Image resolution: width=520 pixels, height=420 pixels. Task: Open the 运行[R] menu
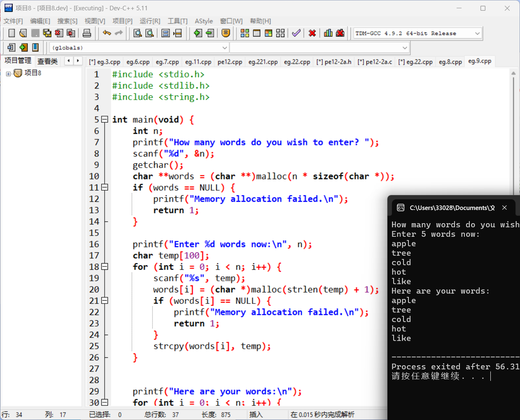150,21
